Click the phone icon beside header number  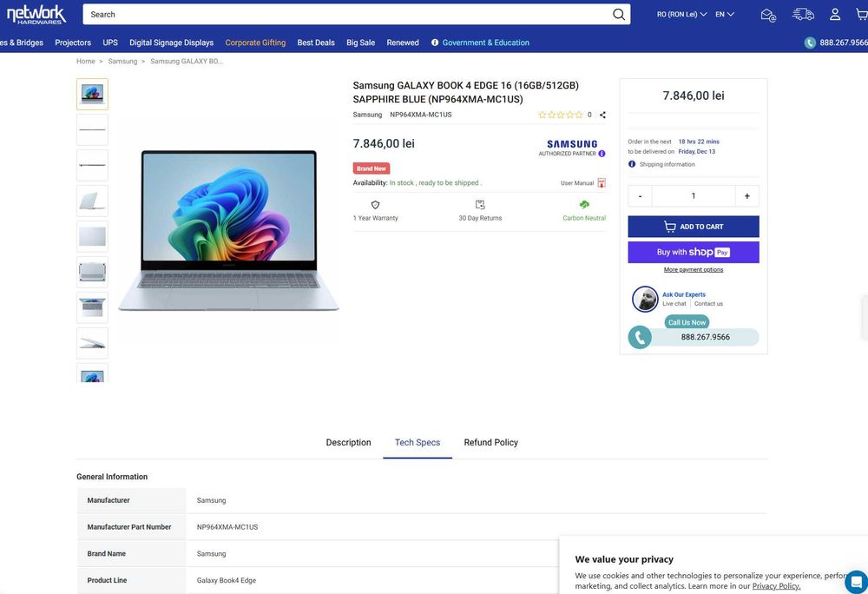pyautogui.click(x=810, y=43)
